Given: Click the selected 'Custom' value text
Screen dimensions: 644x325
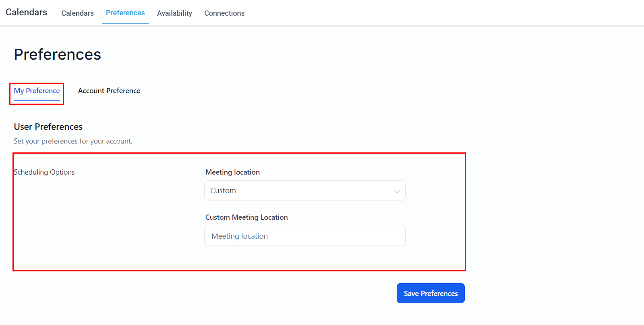Looking at the screenshot, I should click(x=223, y=191).
